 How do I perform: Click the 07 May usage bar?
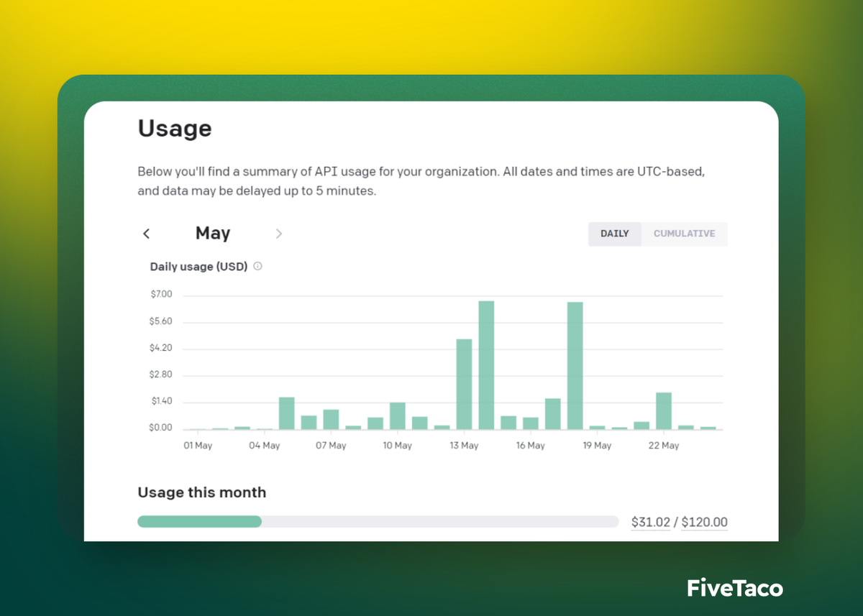coord(331,420)
